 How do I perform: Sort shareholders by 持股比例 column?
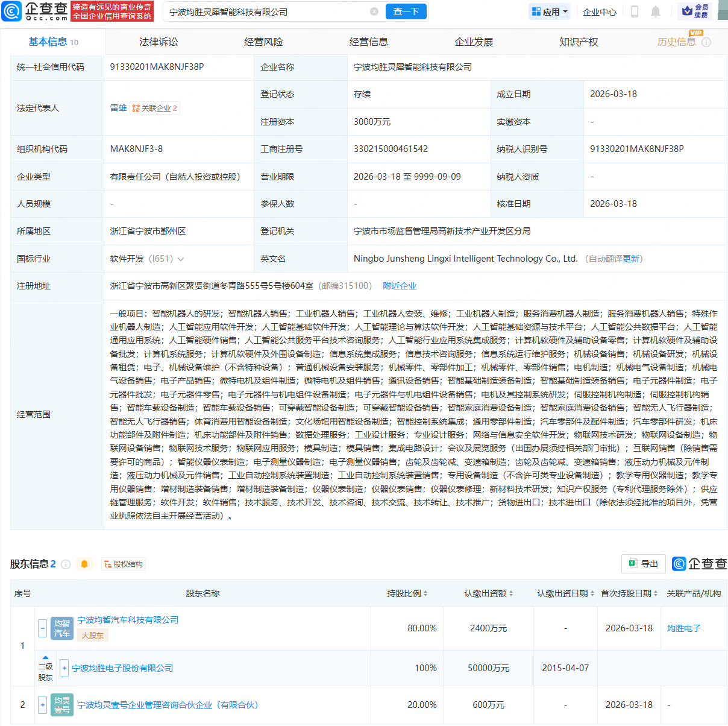pyautogui.click(x=407, y=593)
